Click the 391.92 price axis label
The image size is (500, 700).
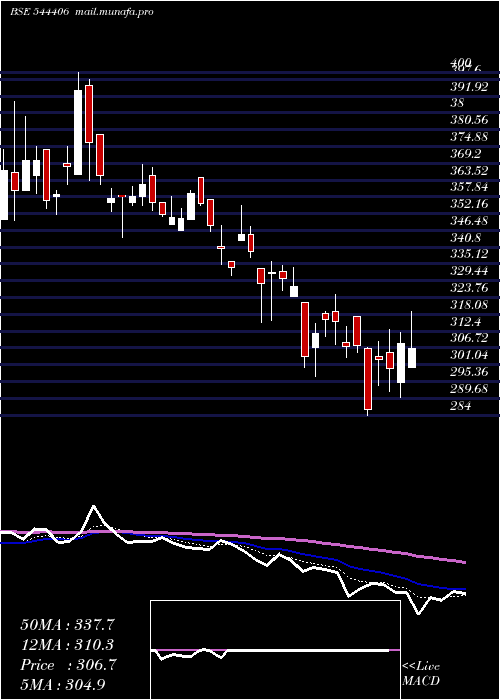pyautogui.click(x=469, y=87)
